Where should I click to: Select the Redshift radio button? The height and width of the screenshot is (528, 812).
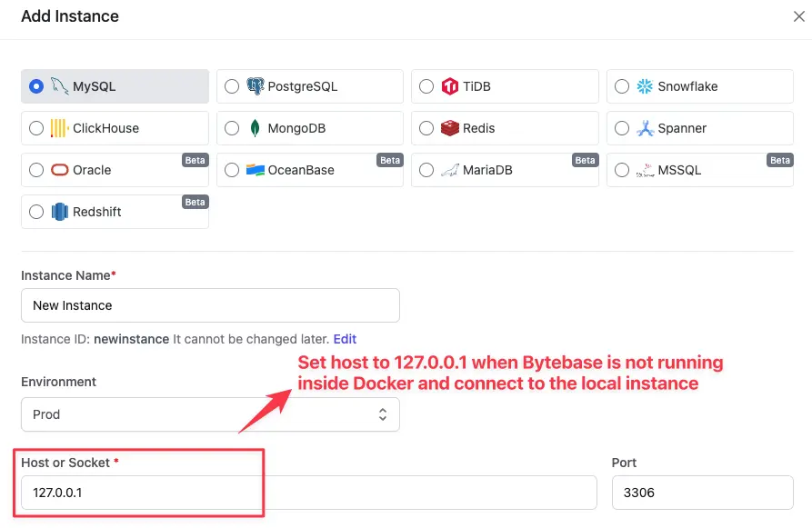pos(36,212)
